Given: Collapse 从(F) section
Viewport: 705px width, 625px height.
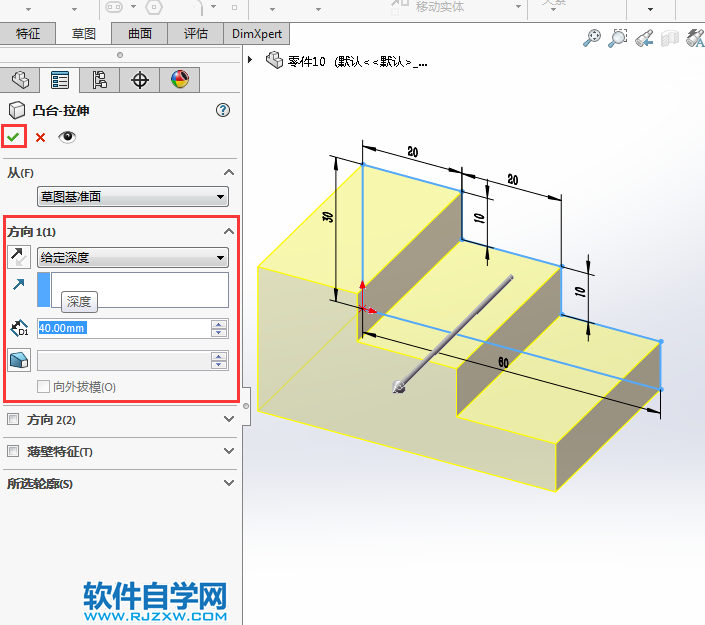Looking at the screenshot, I should [229, 173].
